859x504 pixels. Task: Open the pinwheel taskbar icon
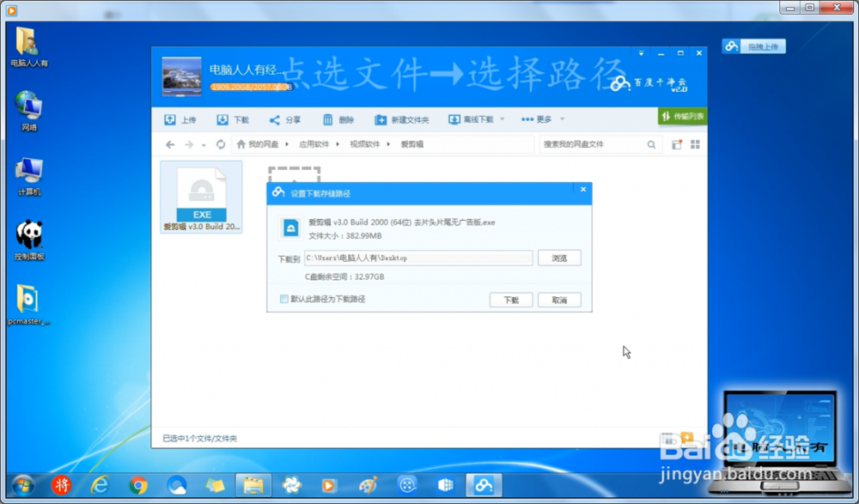[x=291, y=485]
